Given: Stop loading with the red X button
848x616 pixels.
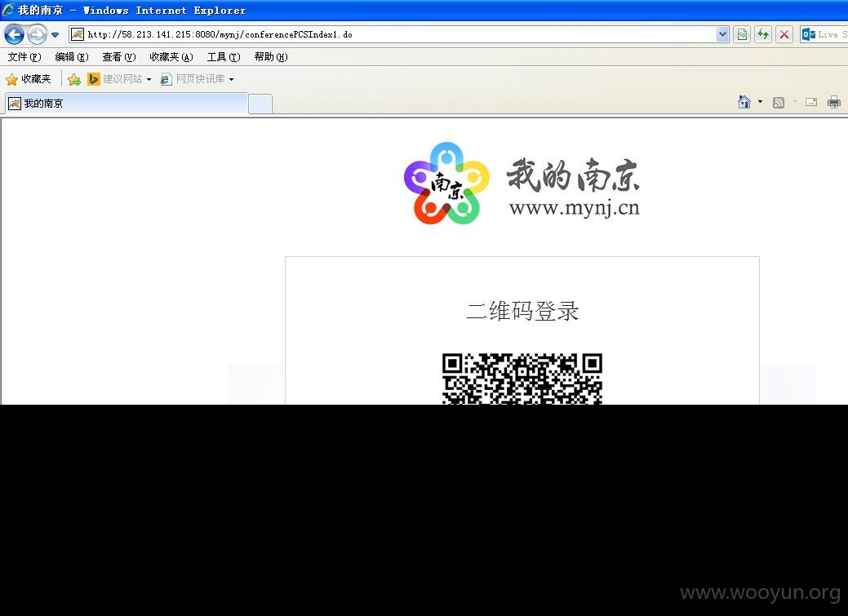Looking at the screenshot, I should tap(784, 34).
